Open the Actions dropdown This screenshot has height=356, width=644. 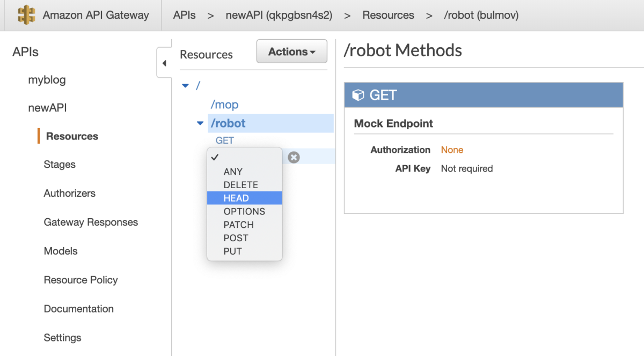pyautogui.click(x=292, y=52)
